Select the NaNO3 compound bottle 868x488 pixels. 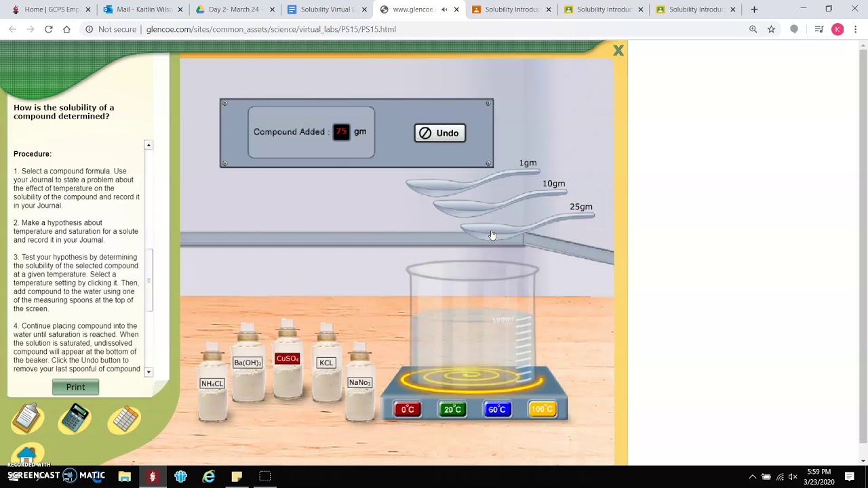pyautogui.click(x=359, y=382)
